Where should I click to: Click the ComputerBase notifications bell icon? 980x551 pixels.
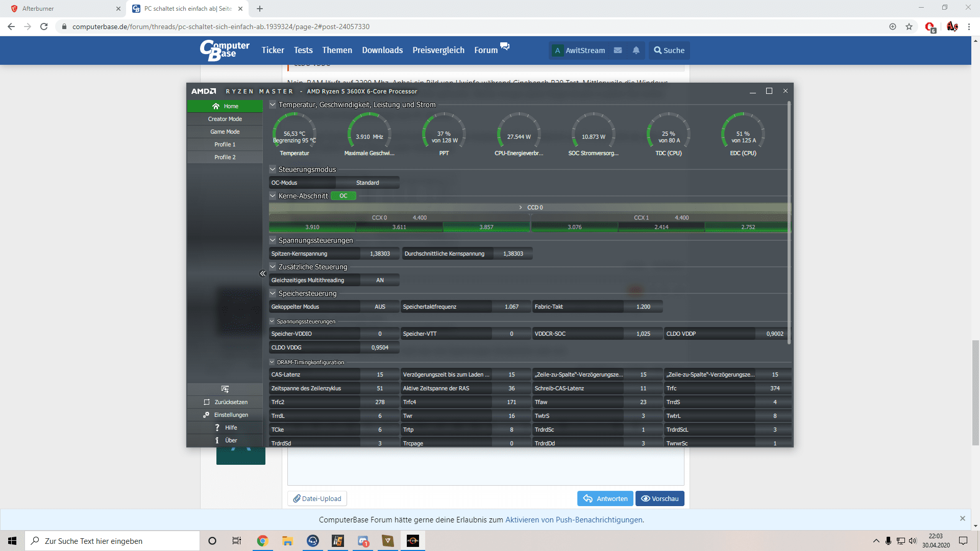pos(636,51)
